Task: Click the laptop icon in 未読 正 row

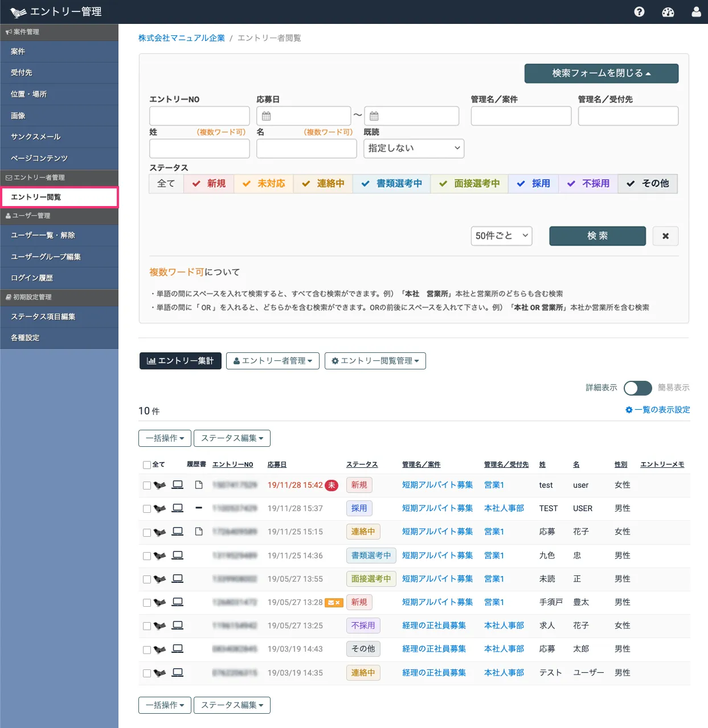Action: [x=178, y=579]
